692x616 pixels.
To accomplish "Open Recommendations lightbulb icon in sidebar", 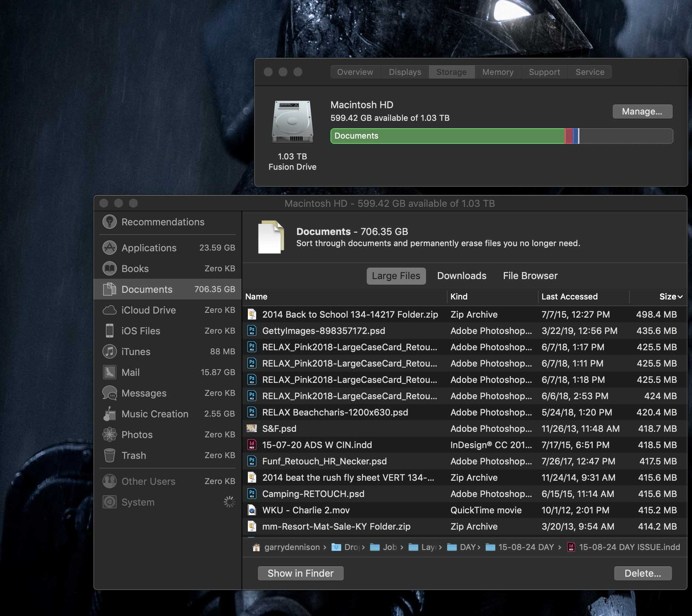I will click(109, 222).
